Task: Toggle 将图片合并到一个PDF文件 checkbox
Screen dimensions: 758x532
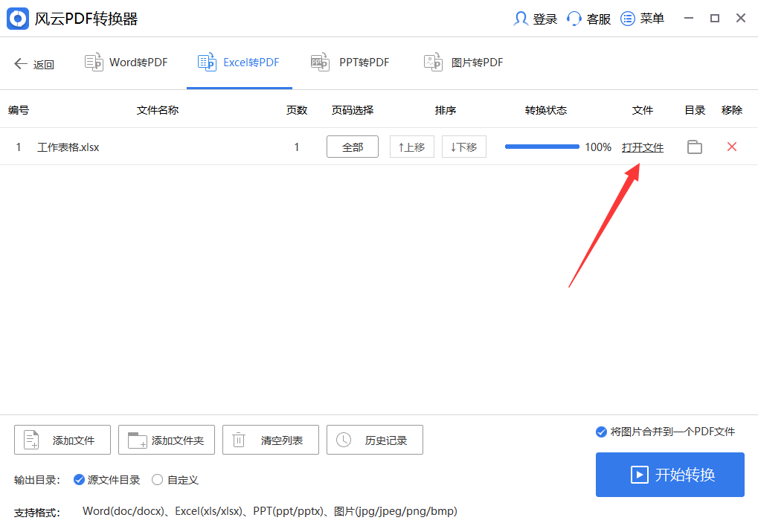Action: pos(601,432)
